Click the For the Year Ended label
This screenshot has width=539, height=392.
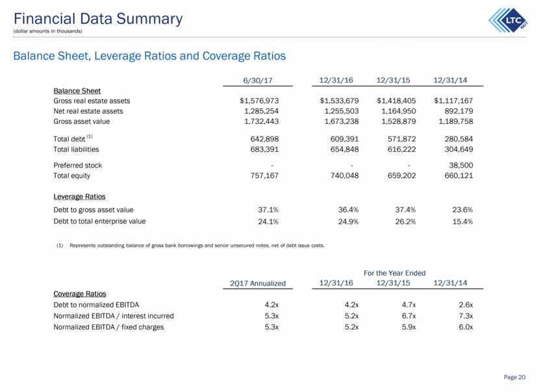[x=394, y=273]
